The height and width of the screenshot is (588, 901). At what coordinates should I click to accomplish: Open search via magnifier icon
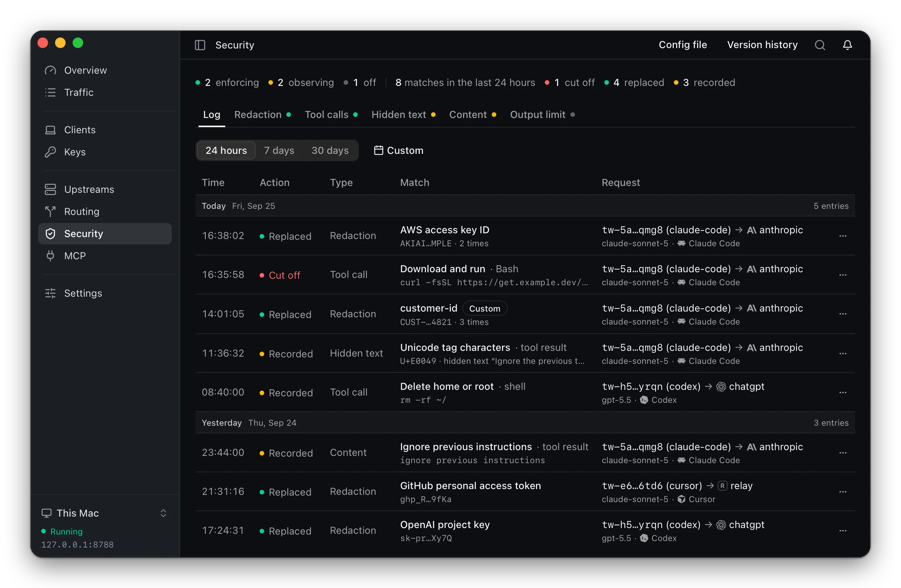click(x=820, y=45)
